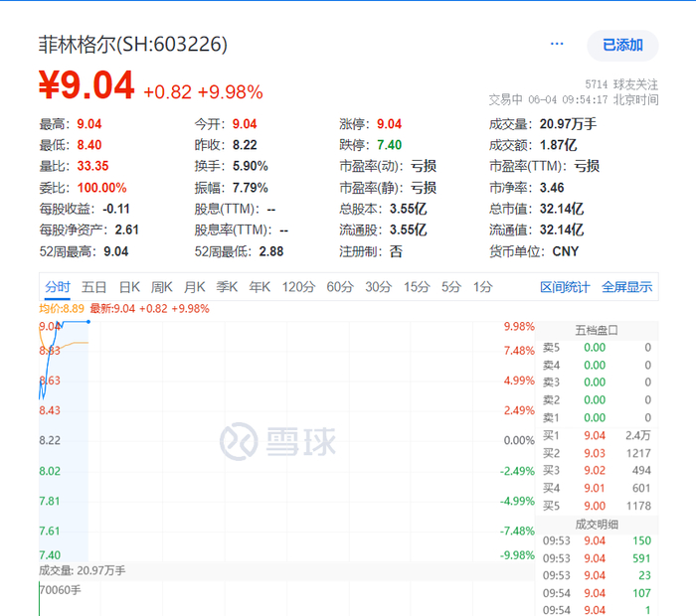Open the 季K quarterly chart tab
Viewport: 696px width, 616px height.
point(227,287)
